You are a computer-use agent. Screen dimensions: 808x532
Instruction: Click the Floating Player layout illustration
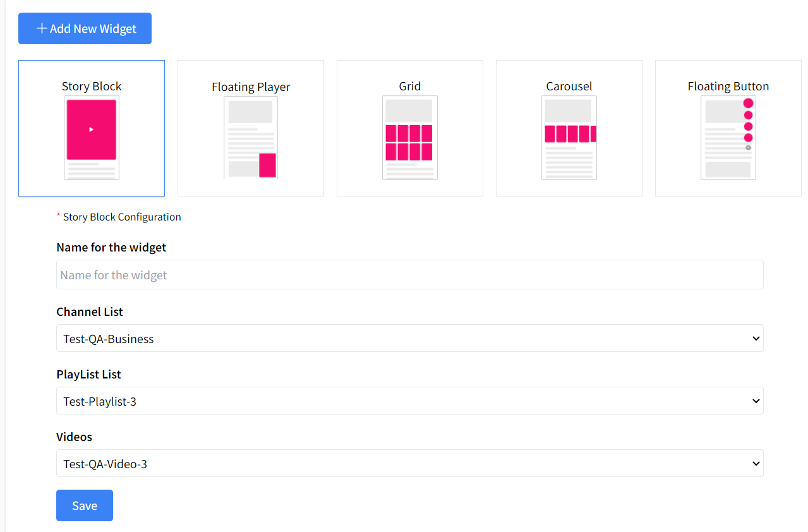point(251,138)
